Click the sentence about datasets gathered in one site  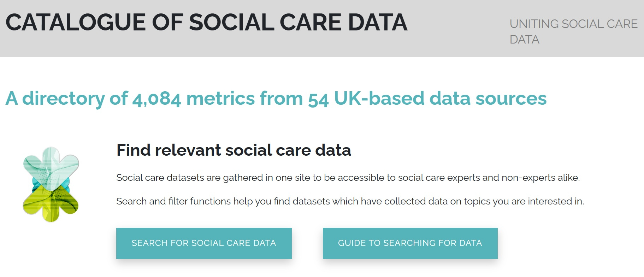point(348,178)
